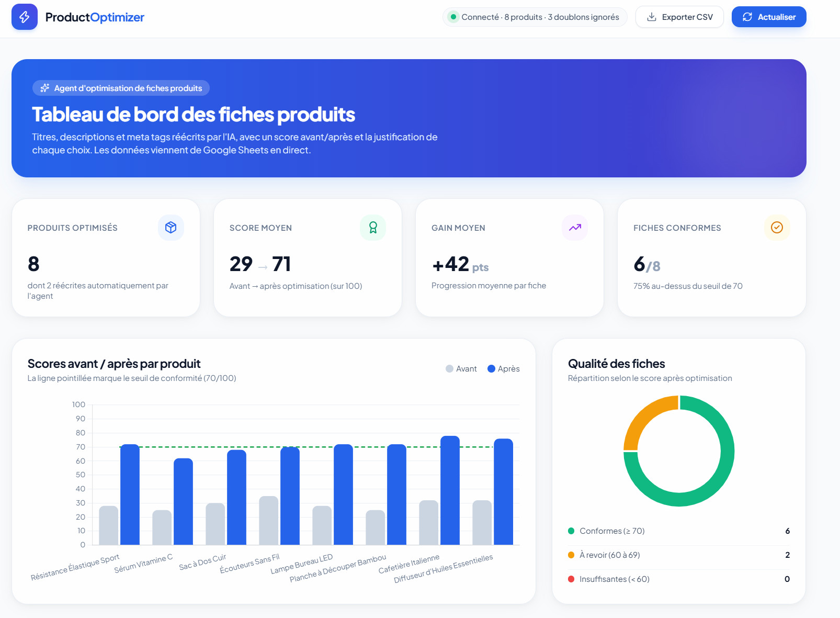840x618 pixels.
Task: Click the award ribbon icon in Score moyen card
Action: click(x=373, y=228)
